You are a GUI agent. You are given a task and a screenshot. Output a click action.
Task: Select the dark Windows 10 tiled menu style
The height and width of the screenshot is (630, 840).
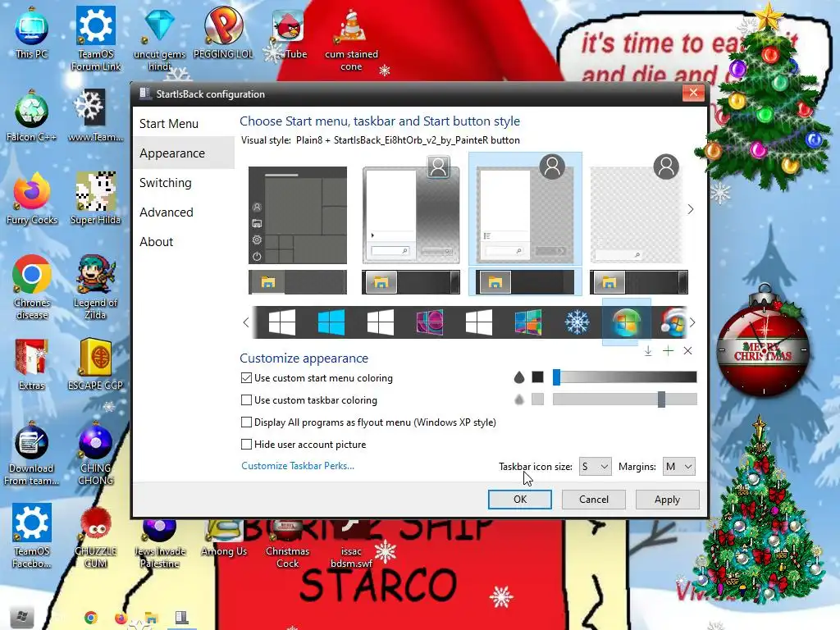[x=298, y=215]
